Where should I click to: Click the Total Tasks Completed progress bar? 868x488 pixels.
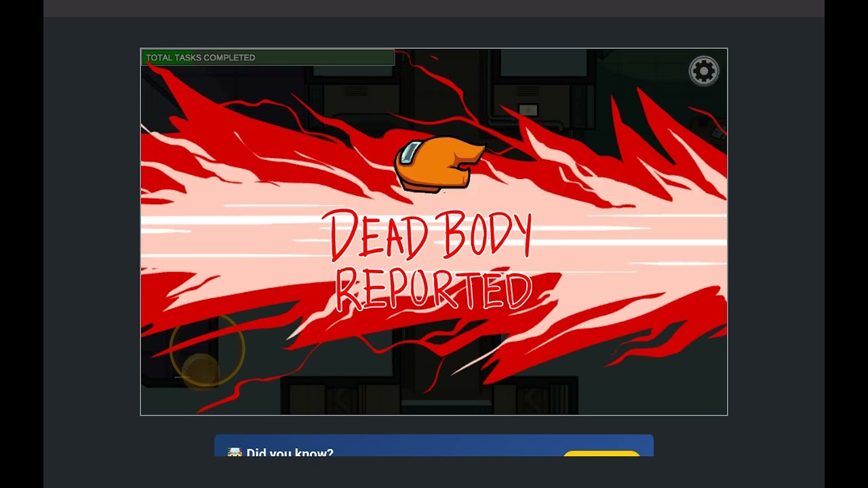[268, 58]
